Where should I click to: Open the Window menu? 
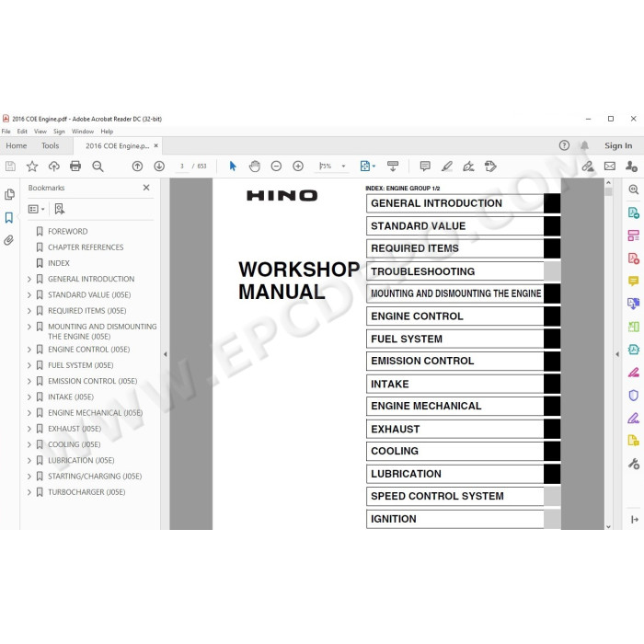pyautogui.click(x=83, y=132)
